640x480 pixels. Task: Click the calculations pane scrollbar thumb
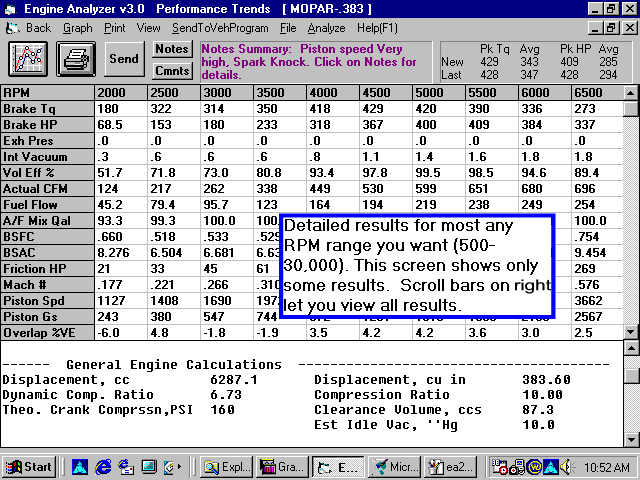[631, 376]
